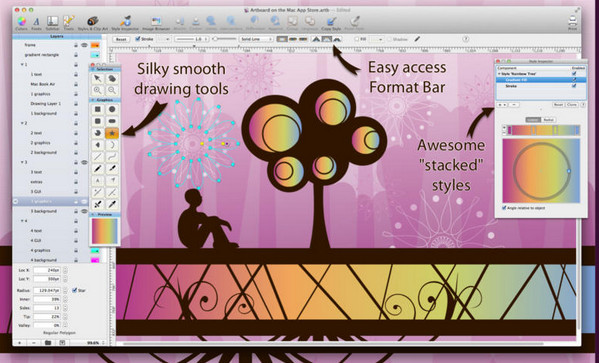Click the help button in format bar
Viewport: 599px width, 363px height.
click(x=465, y=39)
